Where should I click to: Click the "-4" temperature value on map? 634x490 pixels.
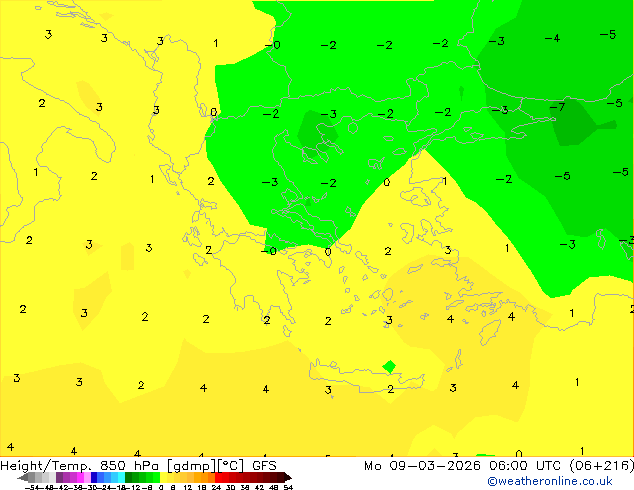point(552,38)
